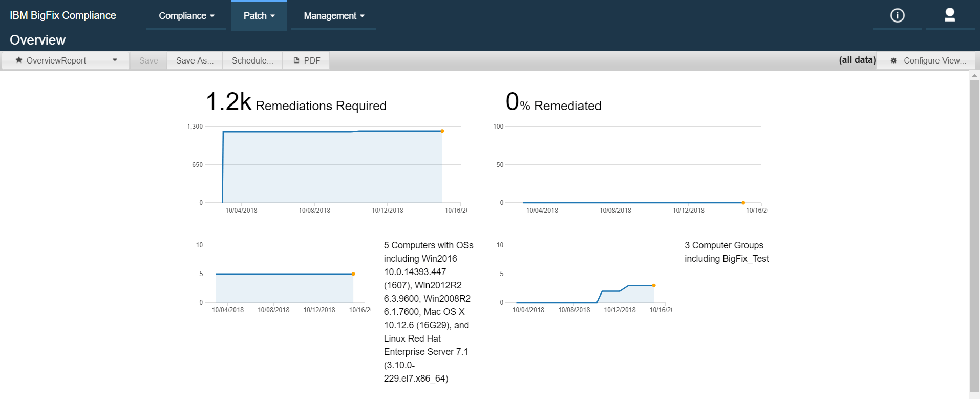Screen dimensions: 980x399
Task: Click orange endpoint on % Remediated chart
Action: (x=743, y=203)
